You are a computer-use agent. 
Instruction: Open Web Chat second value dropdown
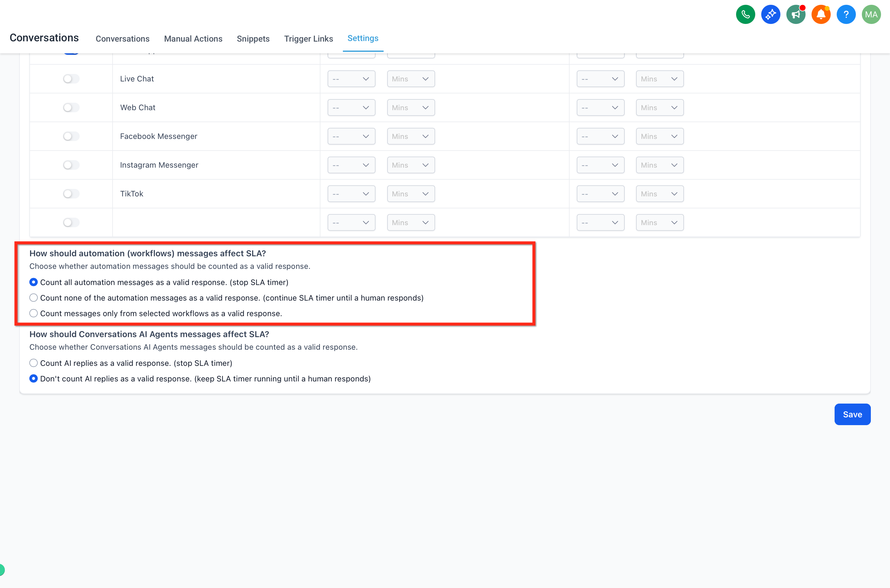coord(600,107)
